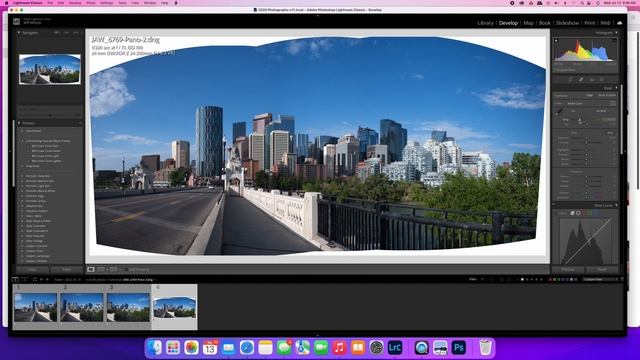Switch to parametric curve icon in Tone Curve
640x360 pixels.
(572, 213)
